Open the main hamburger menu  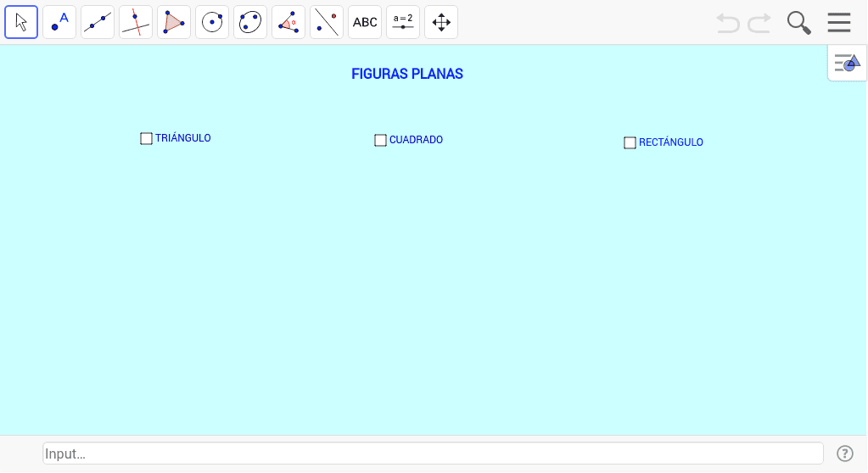click(x=839, y=22)
